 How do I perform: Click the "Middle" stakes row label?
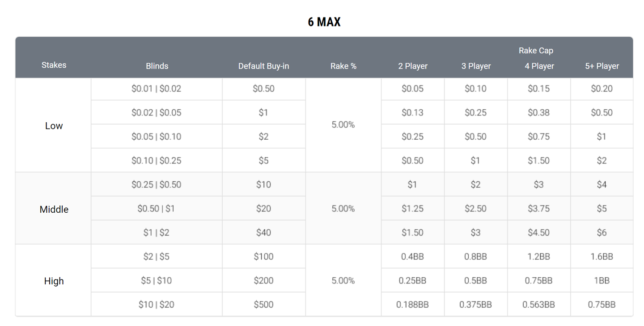point(54,209)
